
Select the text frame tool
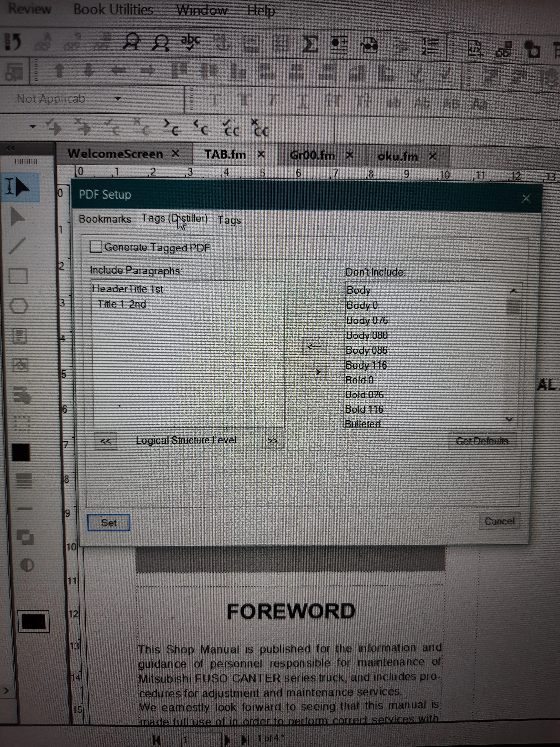pyautogui.click(x=20, y=336)
